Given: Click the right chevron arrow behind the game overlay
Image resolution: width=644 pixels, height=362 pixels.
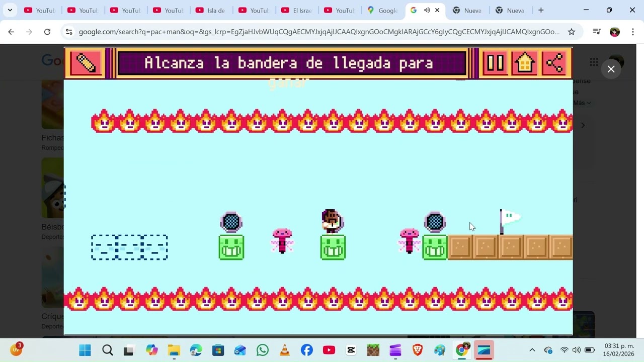Looking at the screenshot, I should [x=583, y=126].
